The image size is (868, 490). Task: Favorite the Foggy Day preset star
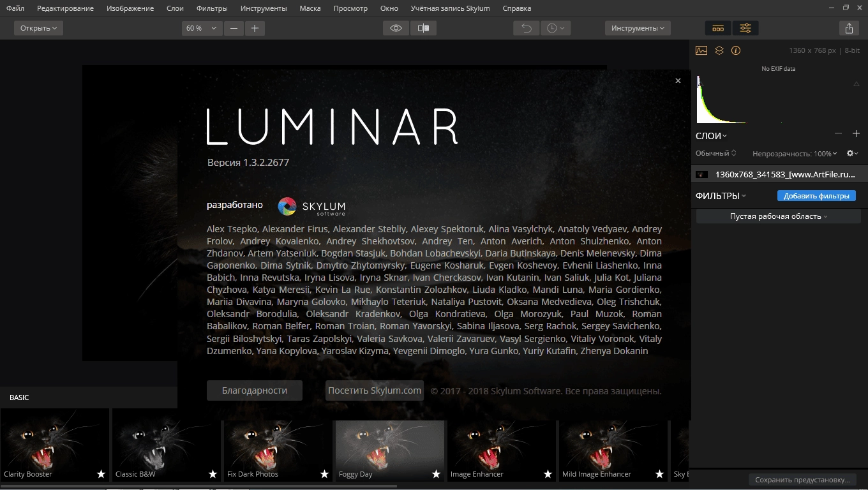pyautogui.click(x=436, y=474)
